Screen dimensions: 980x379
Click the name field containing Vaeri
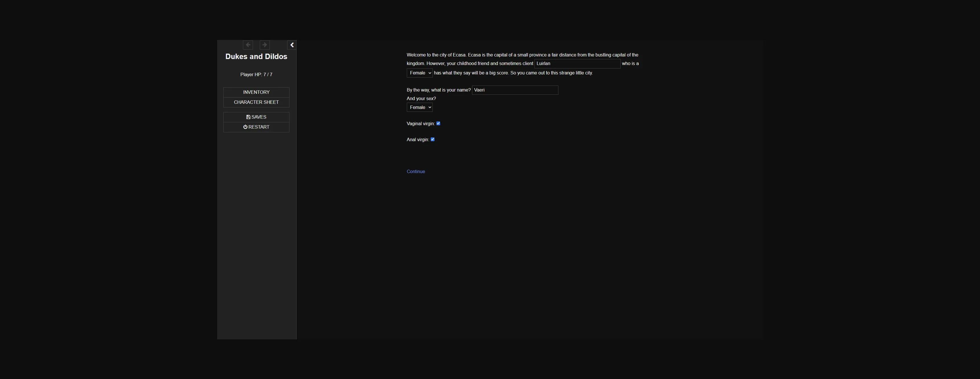(515, 90)
